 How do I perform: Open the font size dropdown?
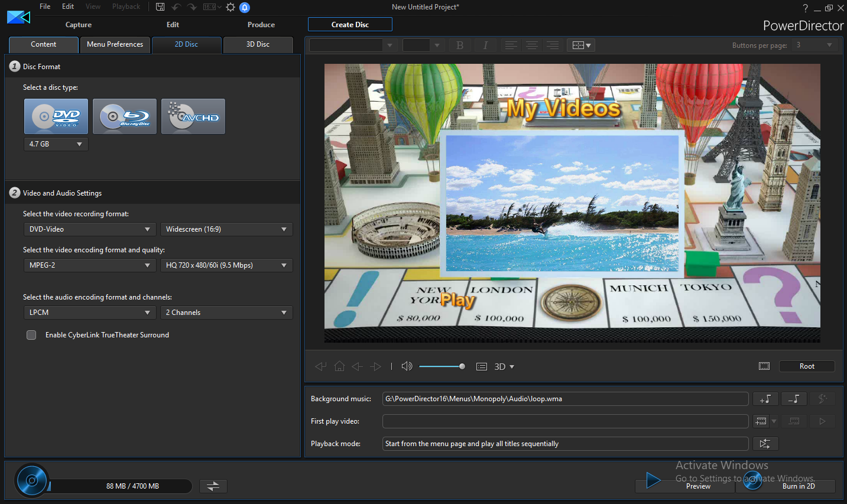coord(423,45)
